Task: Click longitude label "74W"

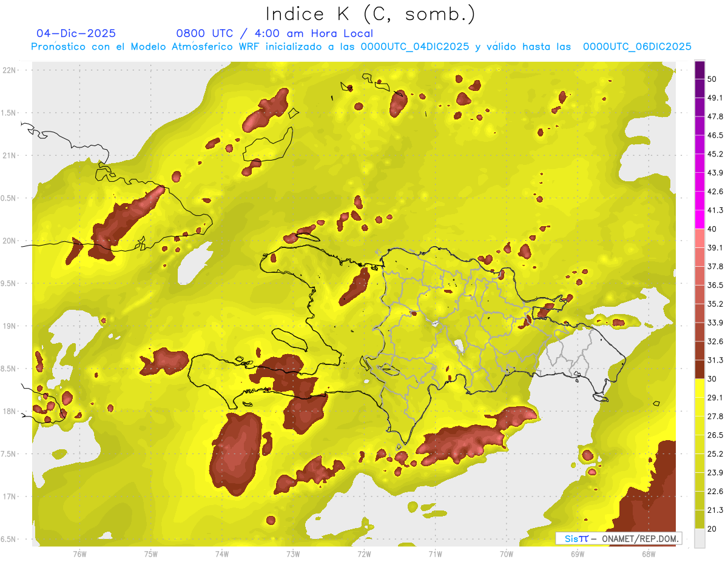Action: point(221,554)
